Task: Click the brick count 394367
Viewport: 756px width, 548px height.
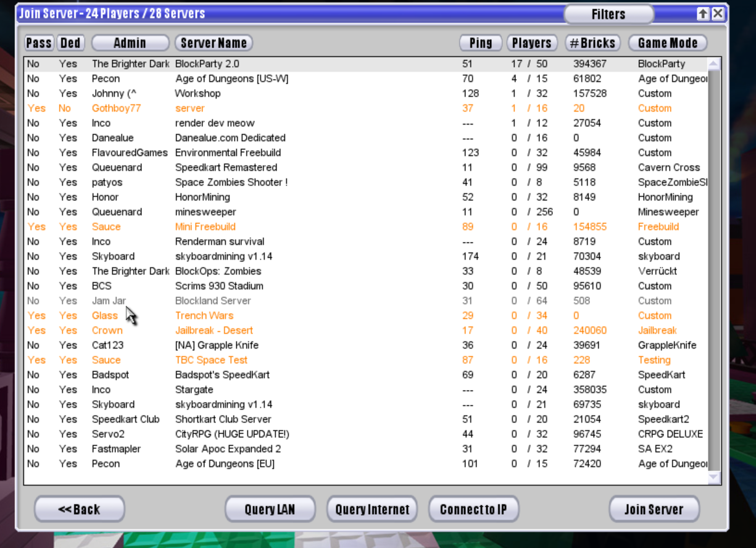Action: point(590,64)
